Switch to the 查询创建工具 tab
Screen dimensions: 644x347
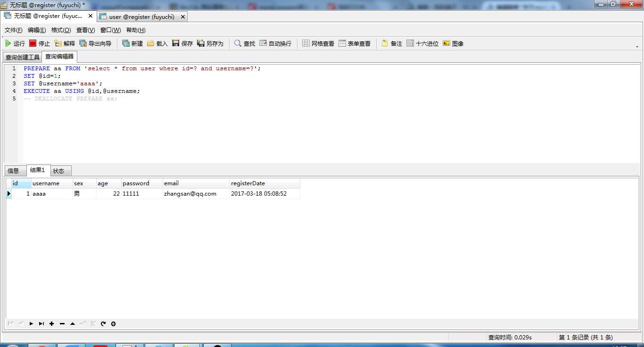pyautogui.click(x=23, y=57)
